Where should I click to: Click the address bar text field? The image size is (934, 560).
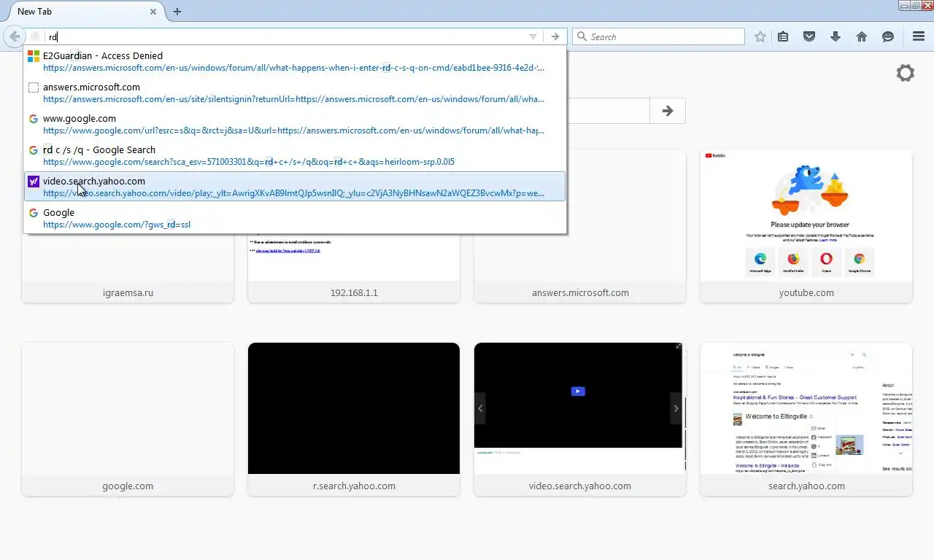pyautogui.click(x=285, y=36)
